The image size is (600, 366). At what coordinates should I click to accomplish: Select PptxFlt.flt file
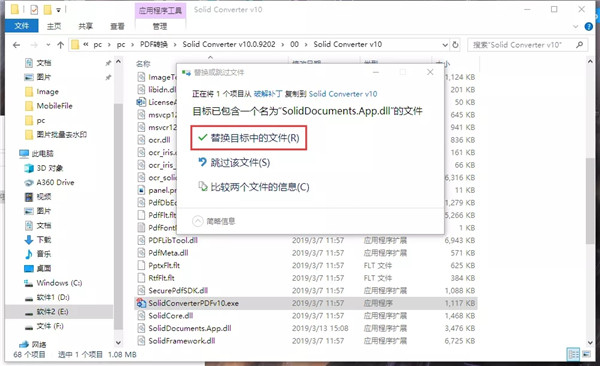coord(164,265)
